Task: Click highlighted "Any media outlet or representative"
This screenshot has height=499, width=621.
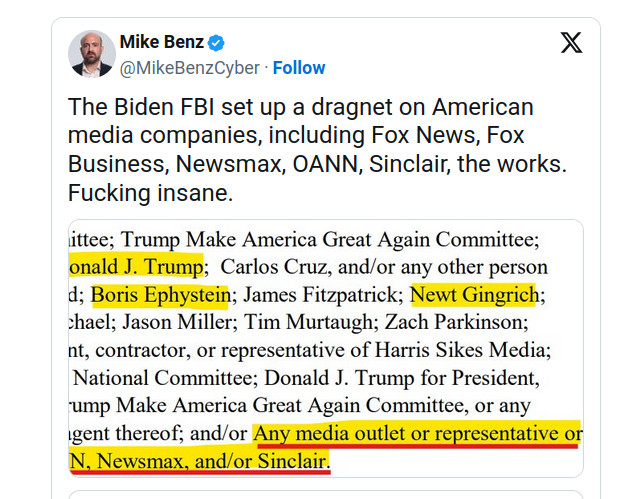Action: point(418,434)
